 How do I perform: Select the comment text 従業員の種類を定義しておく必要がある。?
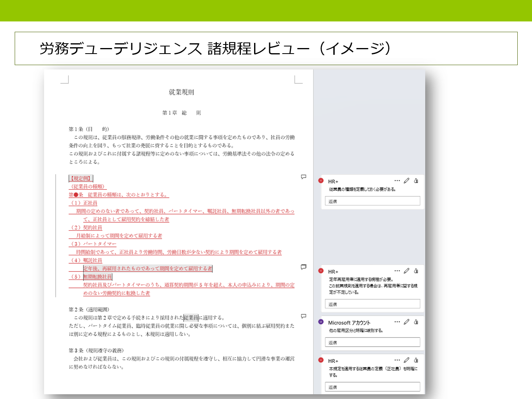click(362, 189)
